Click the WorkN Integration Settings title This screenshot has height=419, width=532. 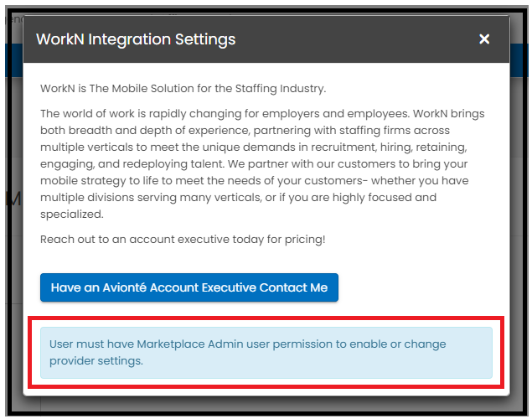pos(136,39)
